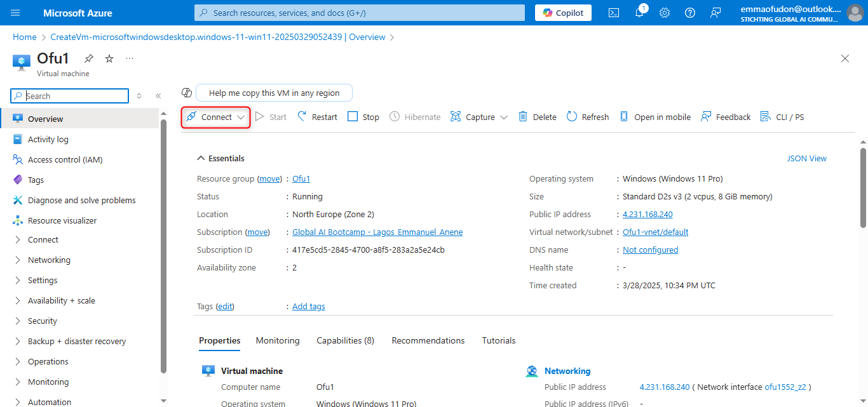868x407 pixels.
Task: Open more options ellipsis beside Ofu1
Action: coord(130,58)
